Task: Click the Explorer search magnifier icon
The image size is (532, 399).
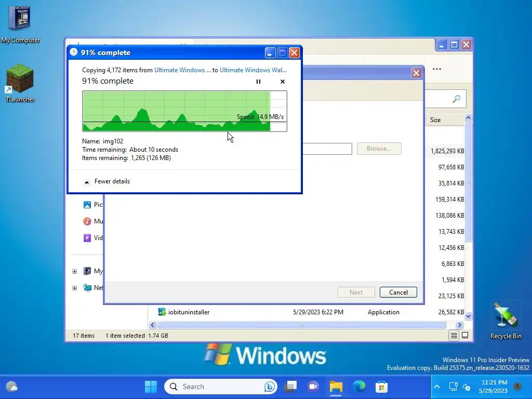Action: (x=456, y=99)
